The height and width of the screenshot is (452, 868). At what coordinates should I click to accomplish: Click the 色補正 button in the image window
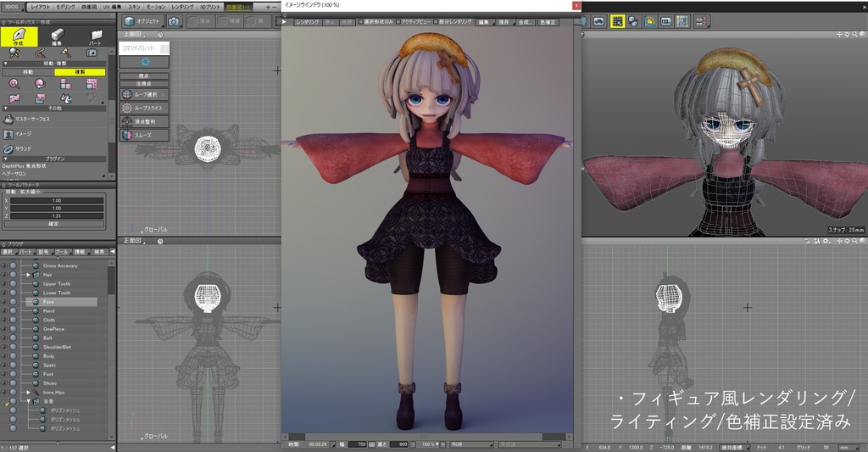[548, 22]
